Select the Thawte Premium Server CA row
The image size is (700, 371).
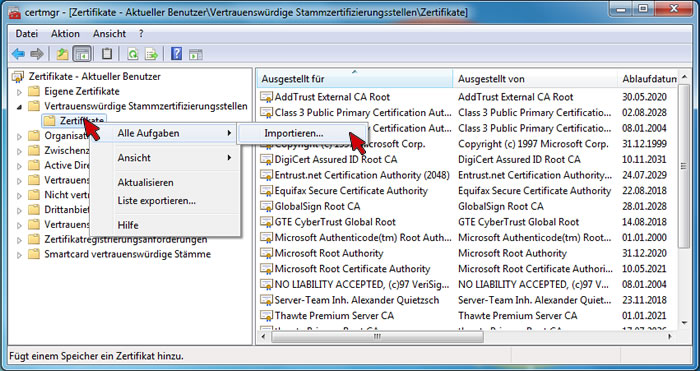(x=467, y=316)
